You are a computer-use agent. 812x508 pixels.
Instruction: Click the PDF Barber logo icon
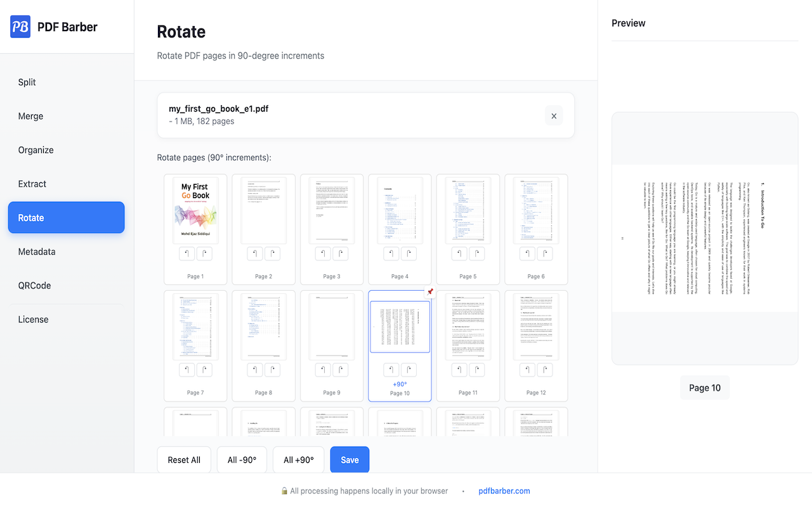pos(20,27)
